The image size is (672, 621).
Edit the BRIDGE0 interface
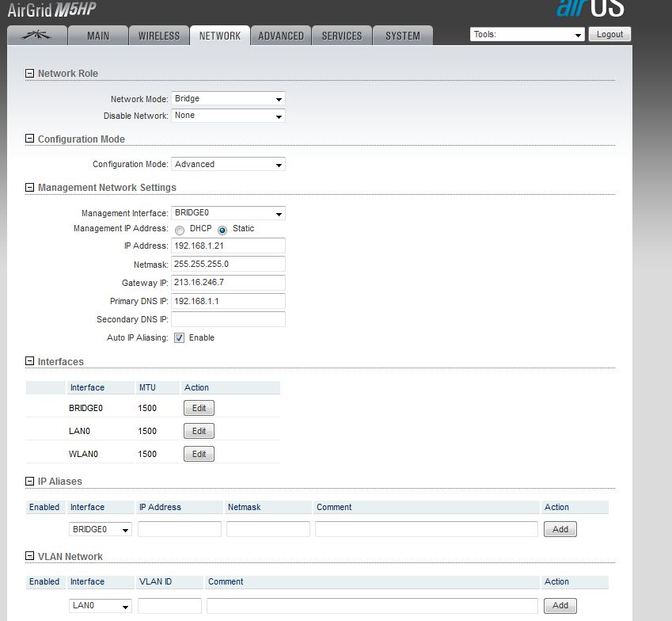tap(199, 408)
